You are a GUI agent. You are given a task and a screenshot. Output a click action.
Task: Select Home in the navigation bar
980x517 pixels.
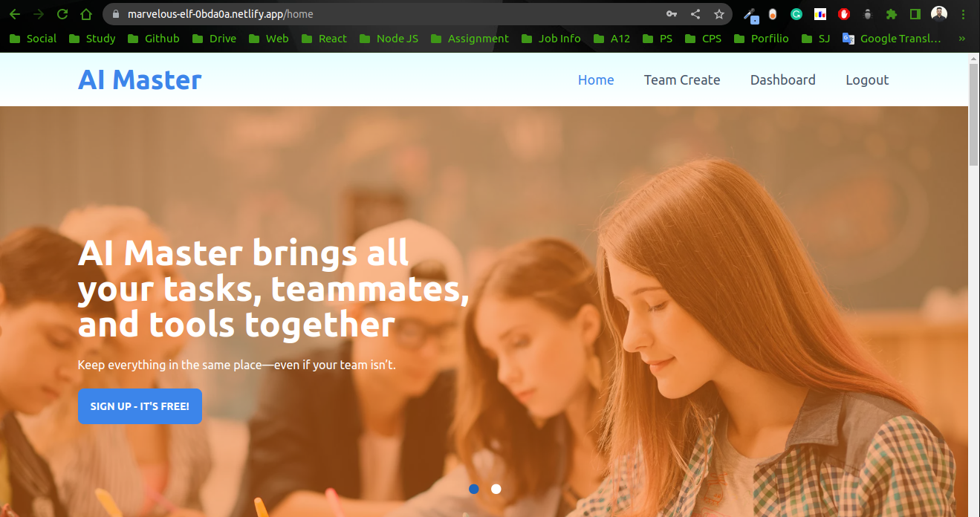[x=596, y=79]
